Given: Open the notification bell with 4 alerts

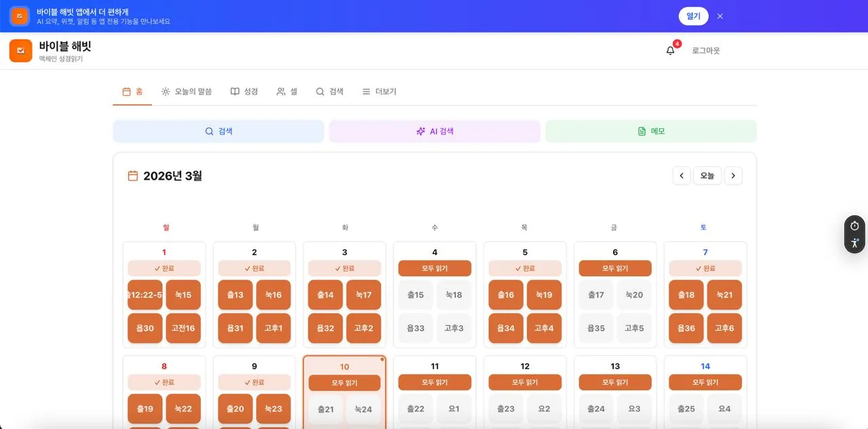Looking at the screenshot, I should tap(671, 50).
